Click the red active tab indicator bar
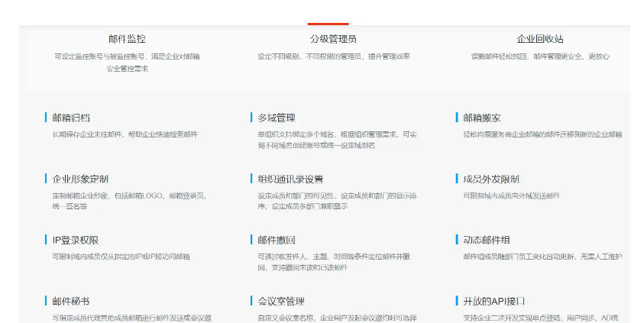The width and height of the screenshot is (644, 323). coord(328,24)
